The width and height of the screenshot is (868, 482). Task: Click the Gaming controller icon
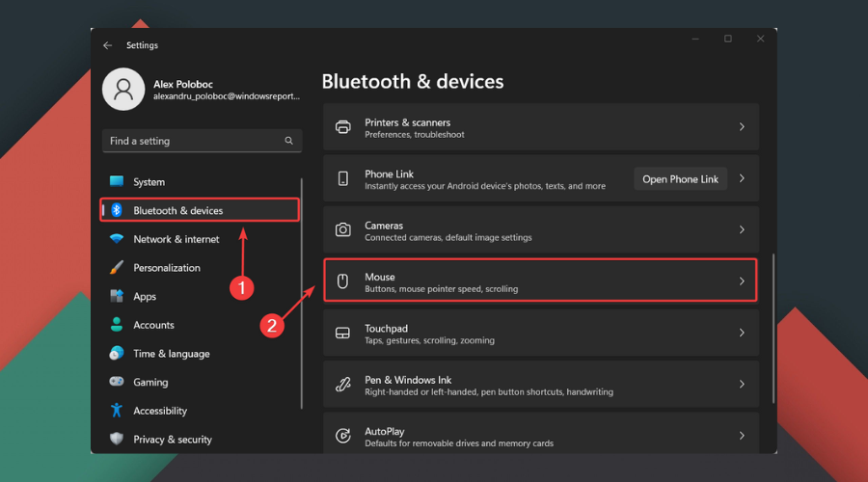(x=117, y=382)
